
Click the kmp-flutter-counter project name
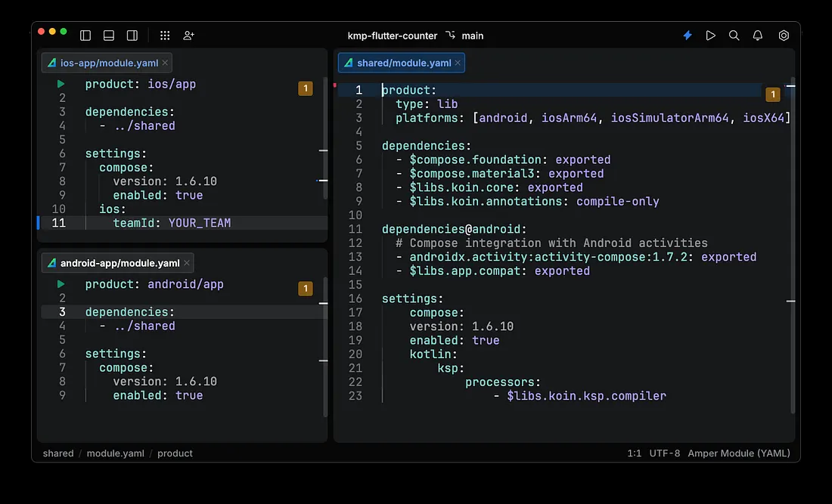point(392,36)
